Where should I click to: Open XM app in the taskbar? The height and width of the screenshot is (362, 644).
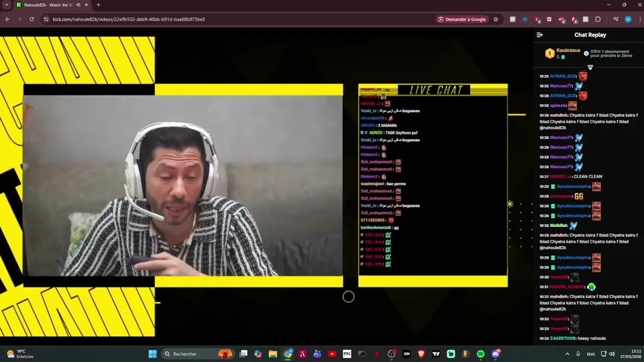coord(407,354)
